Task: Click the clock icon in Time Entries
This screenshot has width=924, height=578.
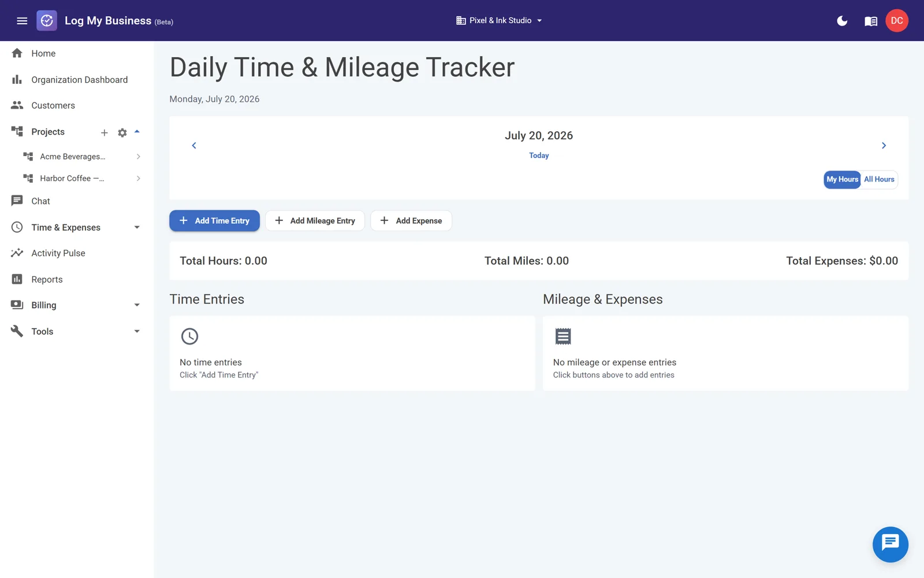Action: [189, 336]
